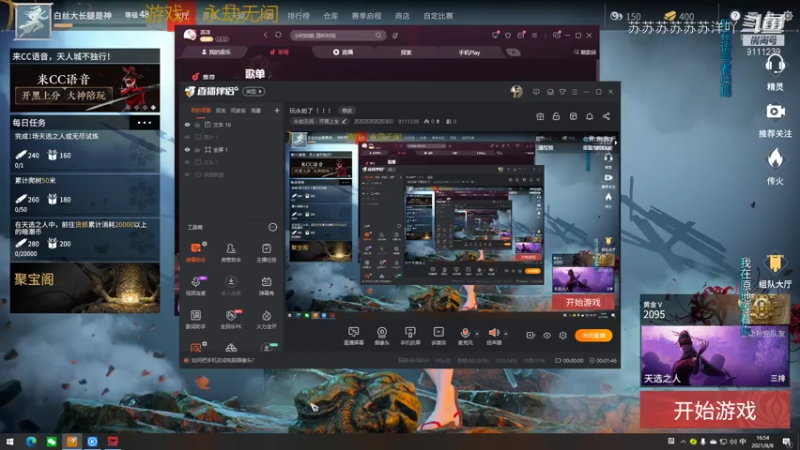Open the 弹幕助手 tool in toolbox

(x=195, y=252)
